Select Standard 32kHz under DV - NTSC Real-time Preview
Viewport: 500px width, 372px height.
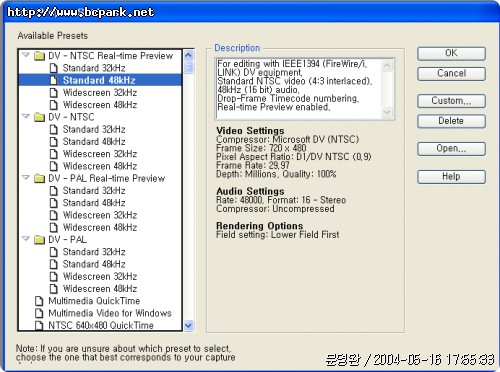pyautogui.click(x=94, y=68)
